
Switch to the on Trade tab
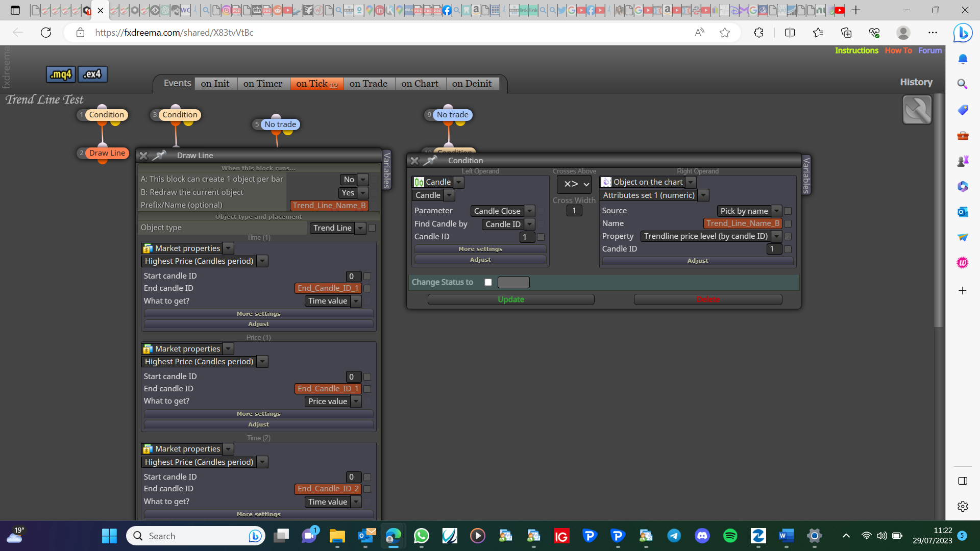pos(369,84)
